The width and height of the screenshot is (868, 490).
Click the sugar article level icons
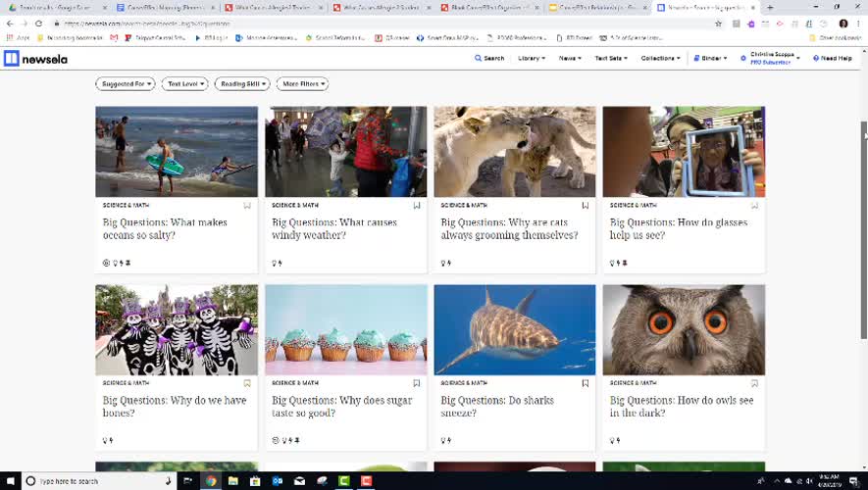click(285, 441)
